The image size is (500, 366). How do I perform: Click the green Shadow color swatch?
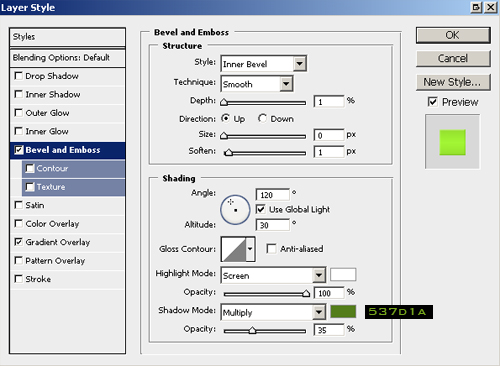343,312
